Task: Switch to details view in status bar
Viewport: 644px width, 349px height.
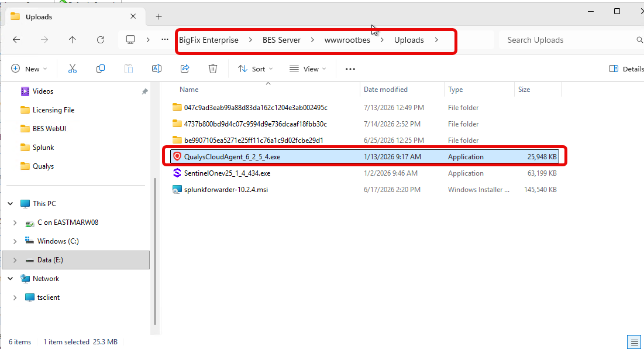Action: point(635,342)
